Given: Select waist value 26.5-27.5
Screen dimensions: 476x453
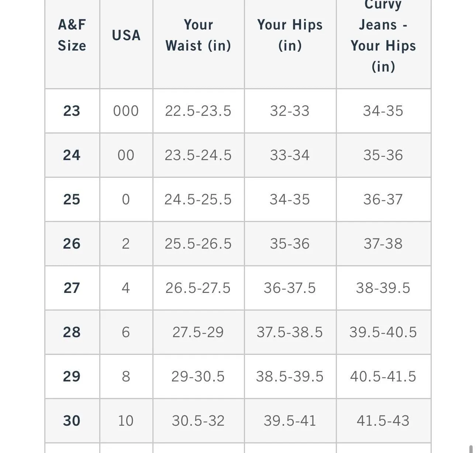Looking at the screenshot, I should point(198,288).
